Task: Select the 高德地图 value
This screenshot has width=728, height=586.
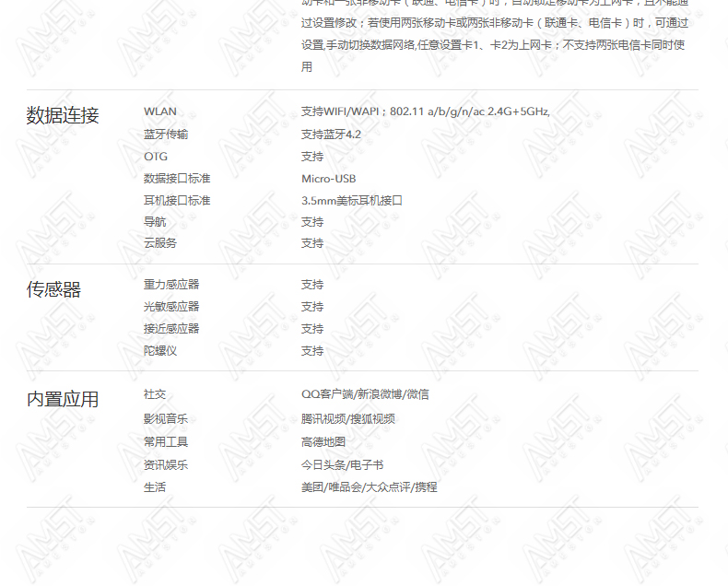Action: pos(323,441)
